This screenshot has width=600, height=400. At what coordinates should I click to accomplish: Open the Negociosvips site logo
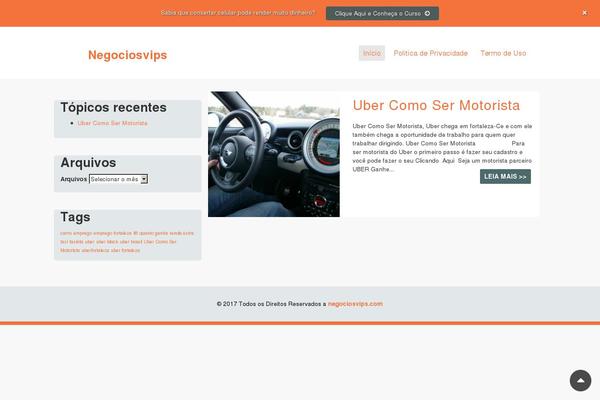pos(127,55)
